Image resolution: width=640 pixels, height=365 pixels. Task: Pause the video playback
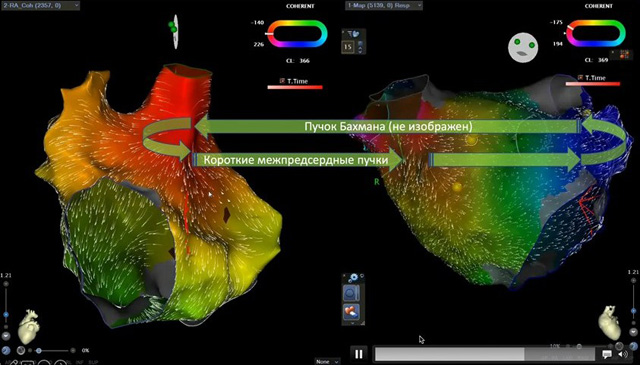(359, 354)
